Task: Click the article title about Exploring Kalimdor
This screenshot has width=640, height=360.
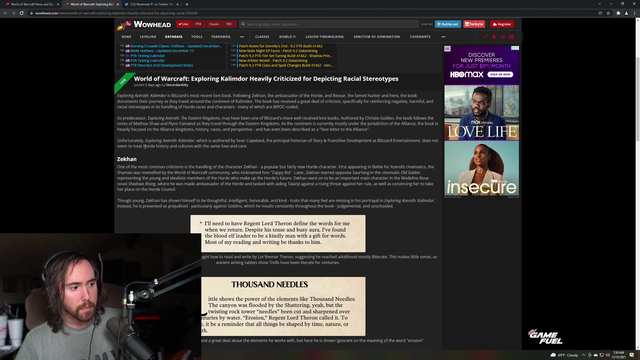Action: point(266,79)
